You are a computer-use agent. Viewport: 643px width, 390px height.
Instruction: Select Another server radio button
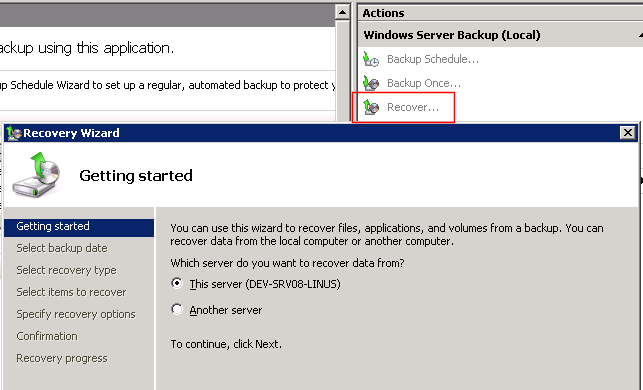click(x=177, y=309)
